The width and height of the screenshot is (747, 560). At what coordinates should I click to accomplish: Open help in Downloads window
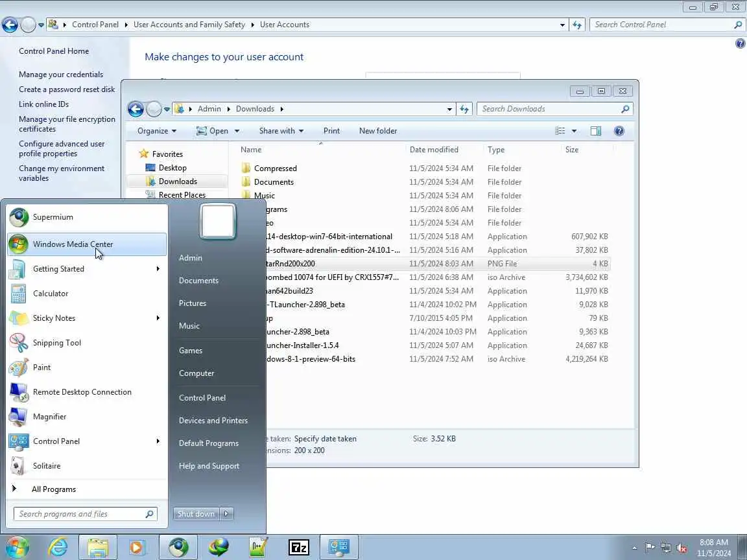[619, 131]
